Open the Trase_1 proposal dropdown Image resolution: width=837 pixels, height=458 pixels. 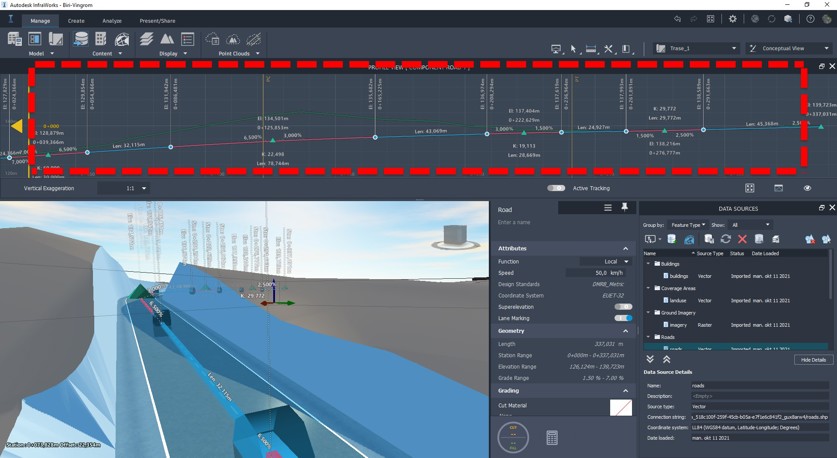(696, 48)
